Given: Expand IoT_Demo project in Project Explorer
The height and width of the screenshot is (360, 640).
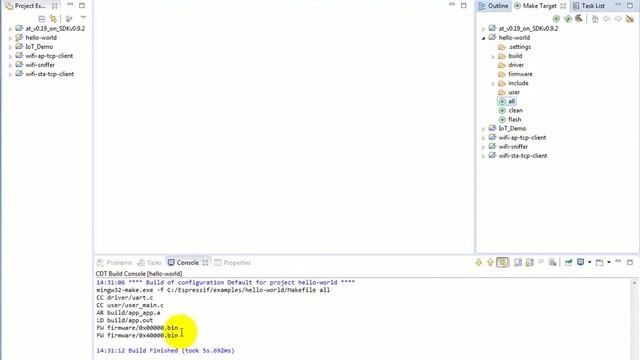Looking at the screenshot, I should pyautogui.click(x=10, y=47).
